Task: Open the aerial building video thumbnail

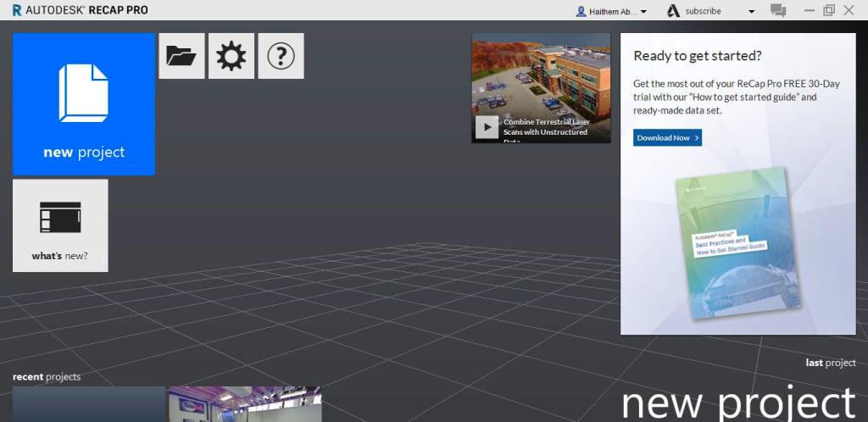Action: tap(541, 88)
